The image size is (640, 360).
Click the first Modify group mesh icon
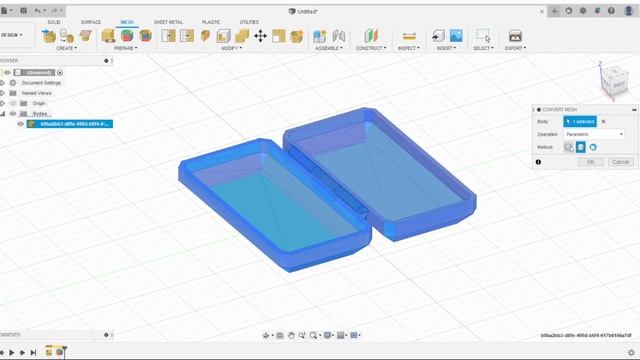168,36
